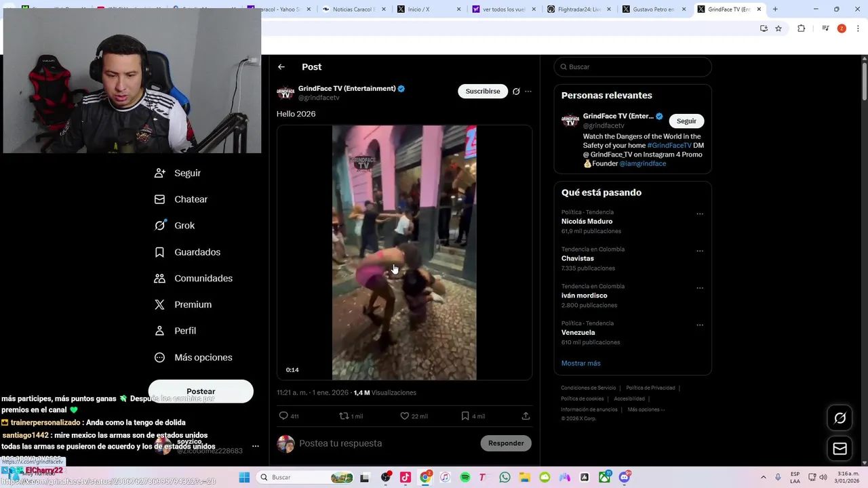Image resolution: width=868 pixels, height=488 pixels.
Task: Open Grok from the sidebar
Action: coord(175,226)
